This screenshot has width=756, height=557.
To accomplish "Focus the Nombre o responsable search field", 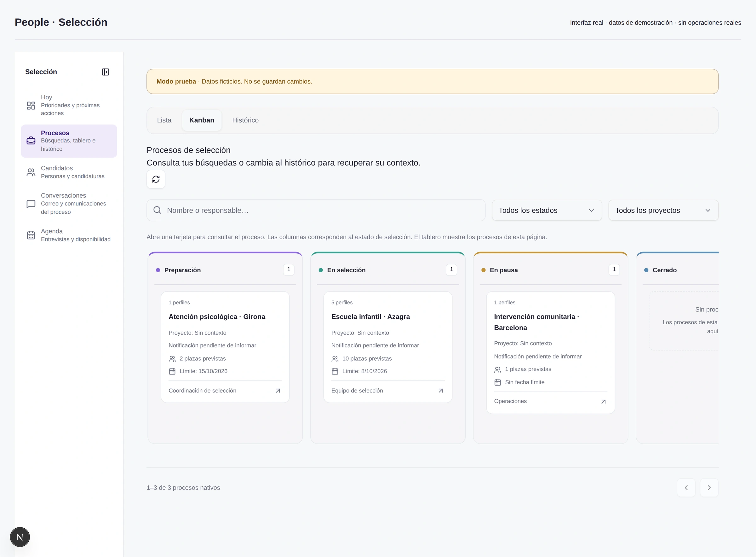I will tap(316, 210).
